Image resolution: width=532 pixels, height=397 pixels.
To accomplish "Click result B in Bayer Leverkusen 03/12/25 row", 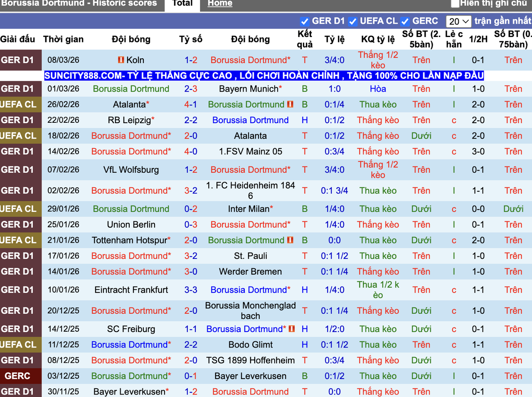I will [x=305, y=376].
